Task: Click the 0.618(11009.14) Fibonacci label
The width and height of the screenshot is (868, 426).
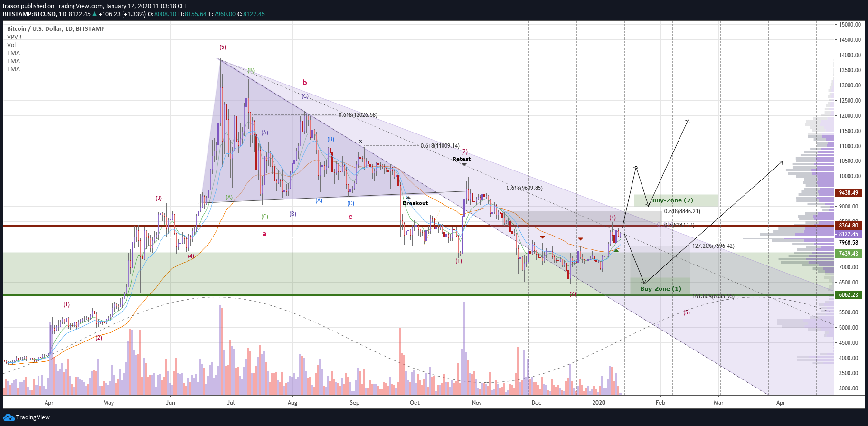Action: point(440,146)
